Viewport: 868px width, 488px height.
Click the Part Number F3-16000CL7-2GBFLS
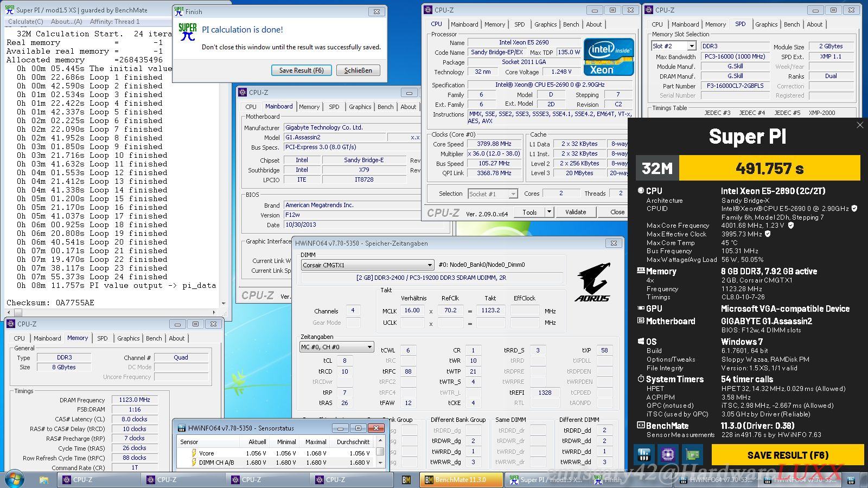(735, 86)
